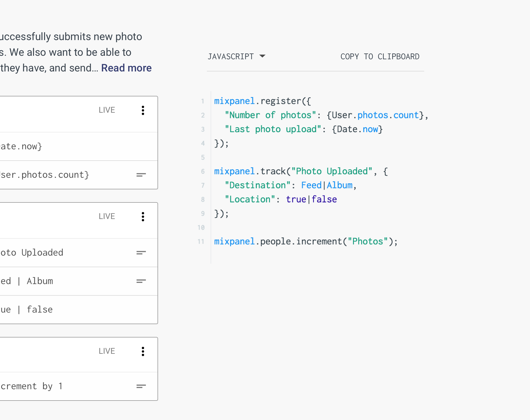Viewport: 530px width, 420px height.
Task: Expand the JAVASCRIPT language dropdown arrow
Action: pyautogui.click(x=262, y=56)
